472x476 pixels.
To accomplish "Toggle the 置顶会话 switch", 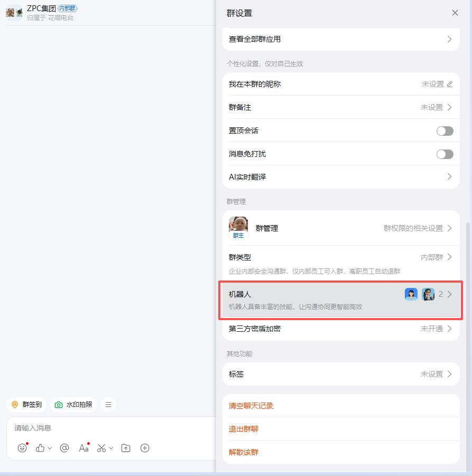I will tap(445, 131).
